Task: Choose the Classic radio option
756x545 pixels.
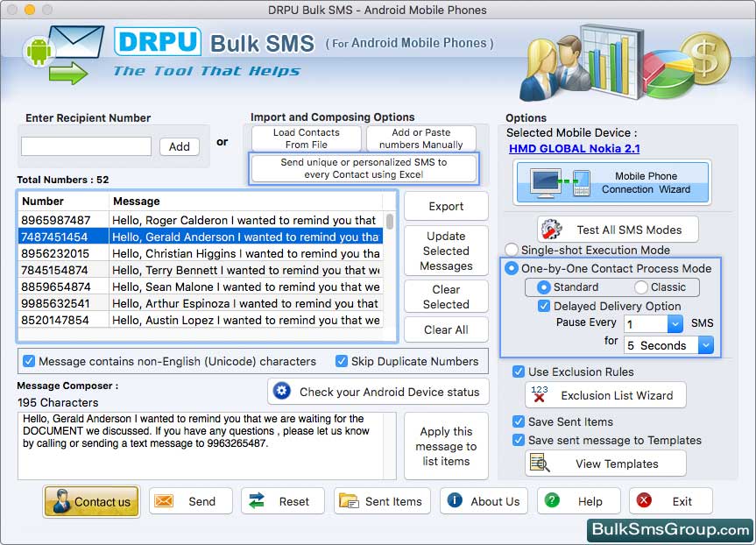Action: (640, 287)
